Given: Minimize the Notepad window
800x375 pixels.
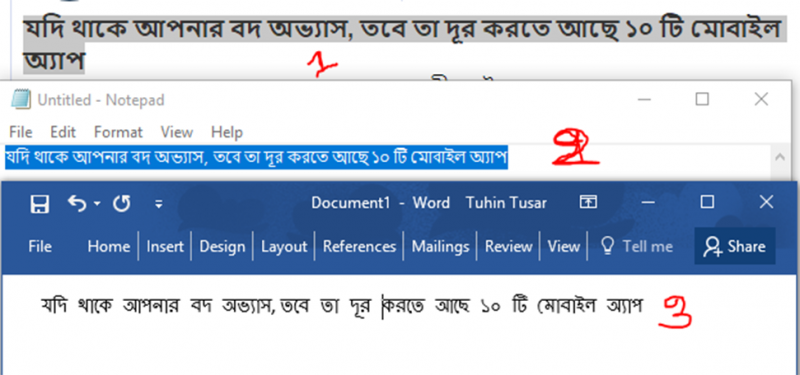Looking at the screenshot, I should click(644, 99).
